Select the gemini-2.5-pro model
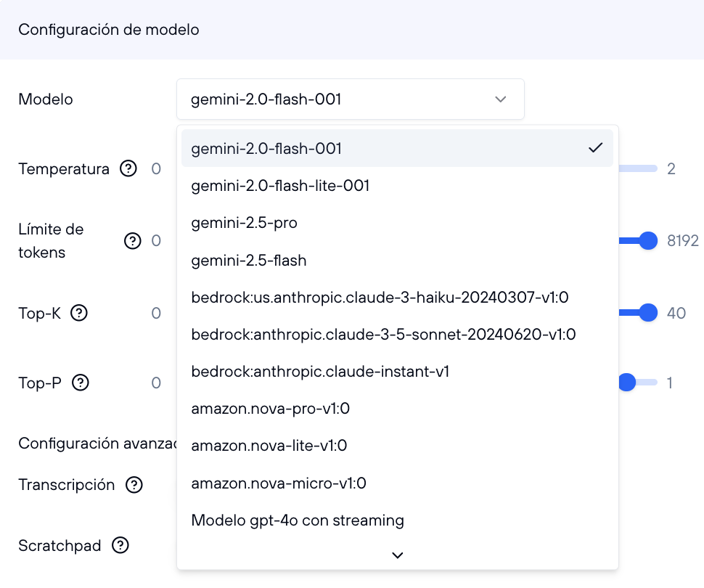Screen dimensions: 704x588 click(244, 223)
